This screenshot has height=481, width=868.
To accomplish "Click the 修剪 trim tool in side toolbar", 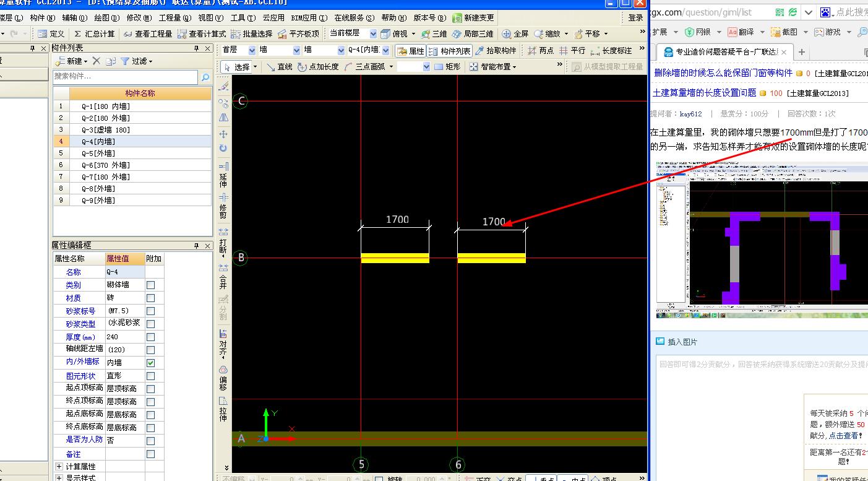I will [223, 206].
